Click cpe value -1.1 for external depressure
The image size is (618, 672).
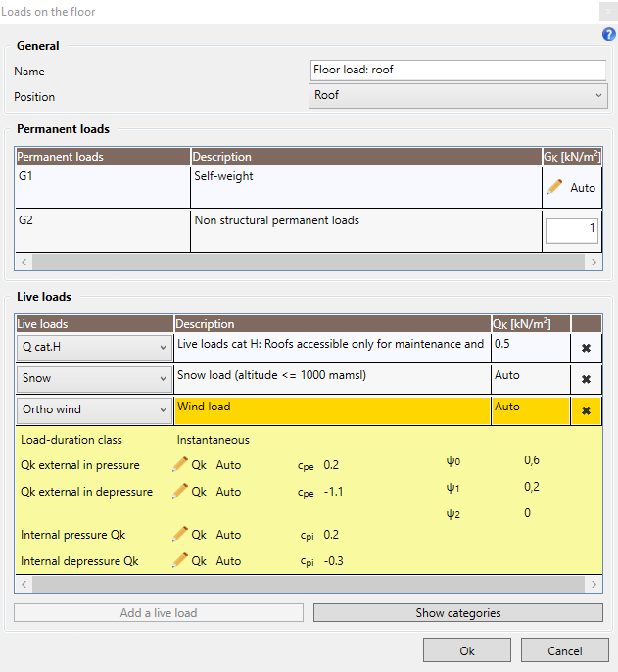tap(333, 492)
